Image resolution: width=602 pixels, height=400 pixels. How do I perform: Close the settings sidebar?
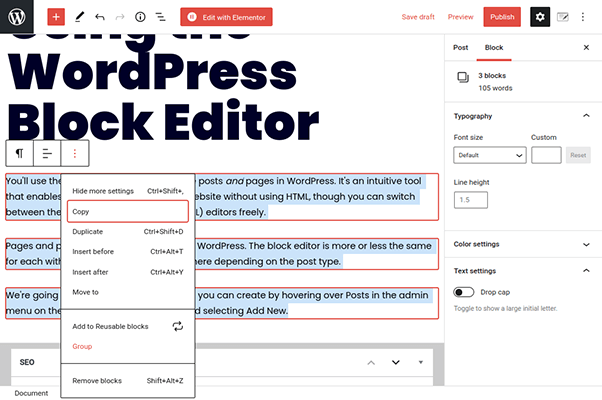tap(586, 48)
